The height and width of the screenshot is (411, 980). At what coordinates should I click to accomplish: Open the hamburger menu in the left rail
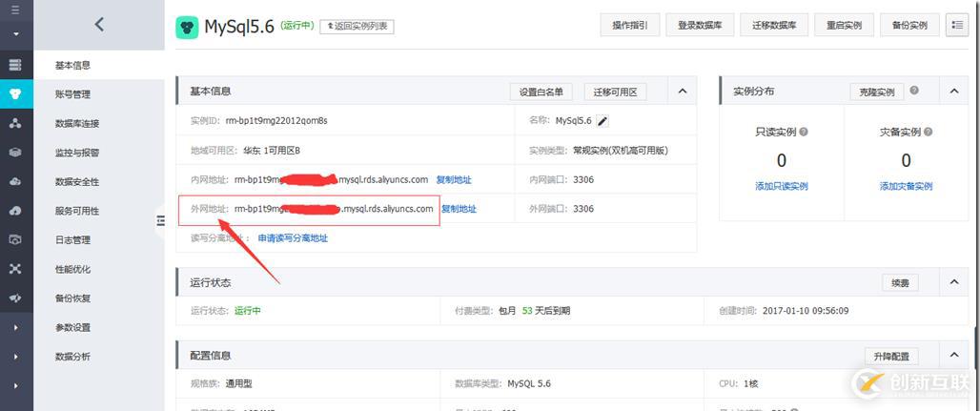pos(15,10)
